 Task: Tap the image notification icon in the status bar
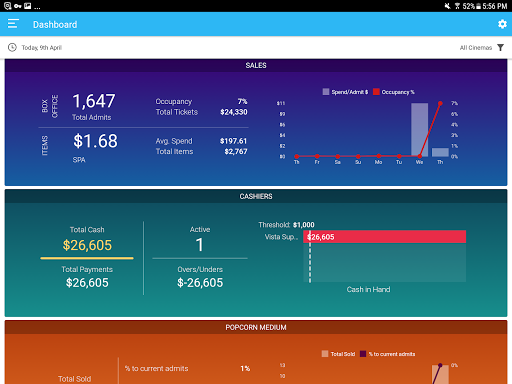point(27,6)
